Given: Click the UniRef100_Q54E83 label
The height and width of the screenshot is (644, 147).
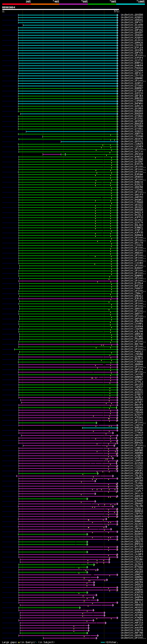Looking at the screenshot, I should click(x=132, y=177).
